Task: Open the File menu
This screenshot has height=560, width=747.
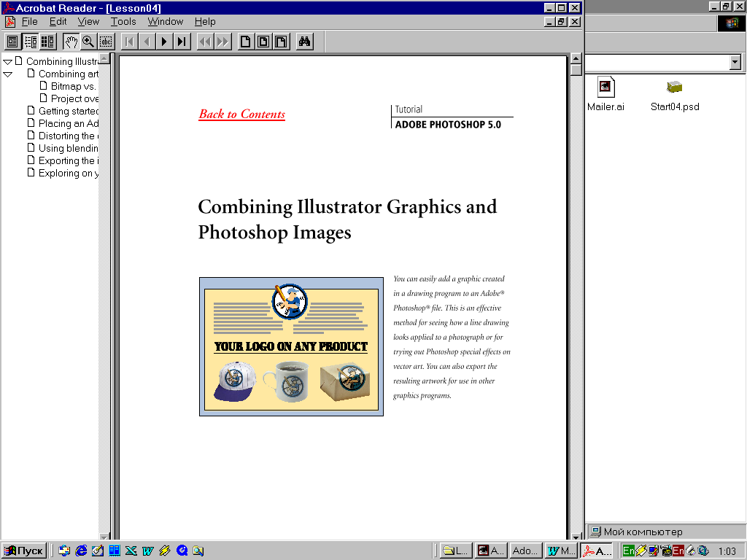Action: [x=29, y=21]
